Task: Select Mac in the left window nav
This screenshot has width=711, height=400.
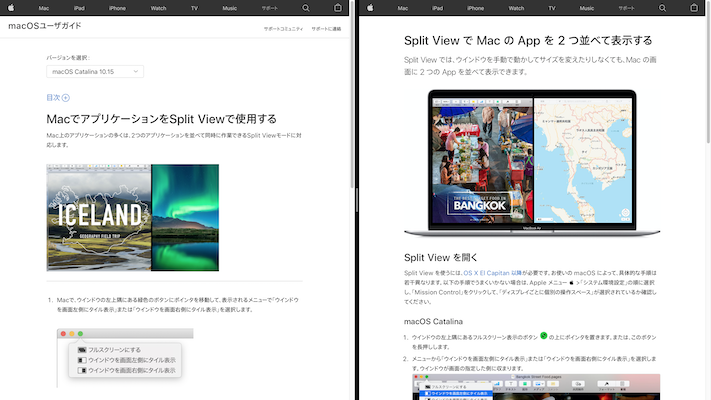Action: [44, 8]
